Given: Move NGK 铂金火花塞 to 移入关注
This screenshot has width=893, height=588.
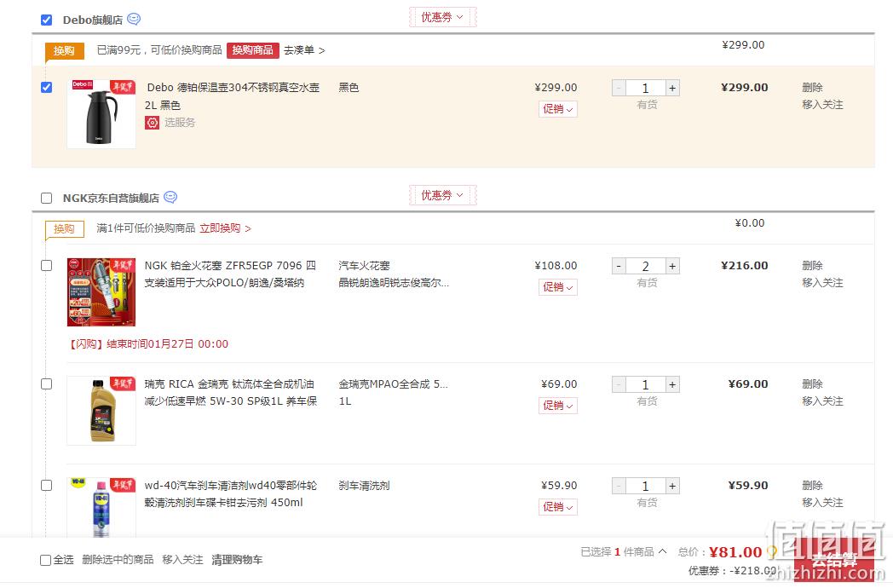Looking at the screenshot, I should pyautogui.click(x=822, y=283).
